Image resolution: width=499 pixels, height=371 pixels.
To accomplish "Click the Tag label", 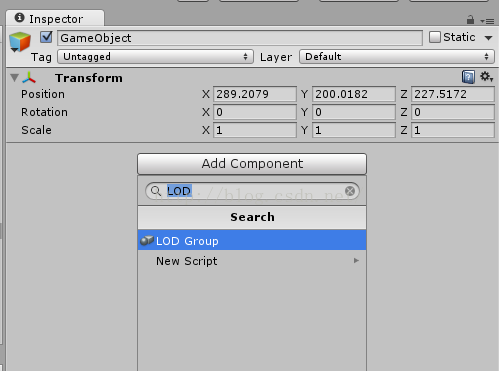I will [x=41, y=57].
